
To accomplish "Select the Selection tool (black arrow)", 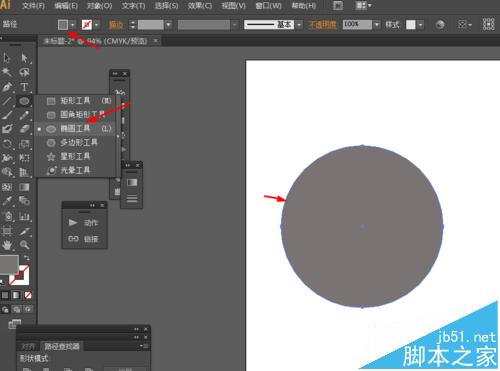I will [x=7, y=58].
